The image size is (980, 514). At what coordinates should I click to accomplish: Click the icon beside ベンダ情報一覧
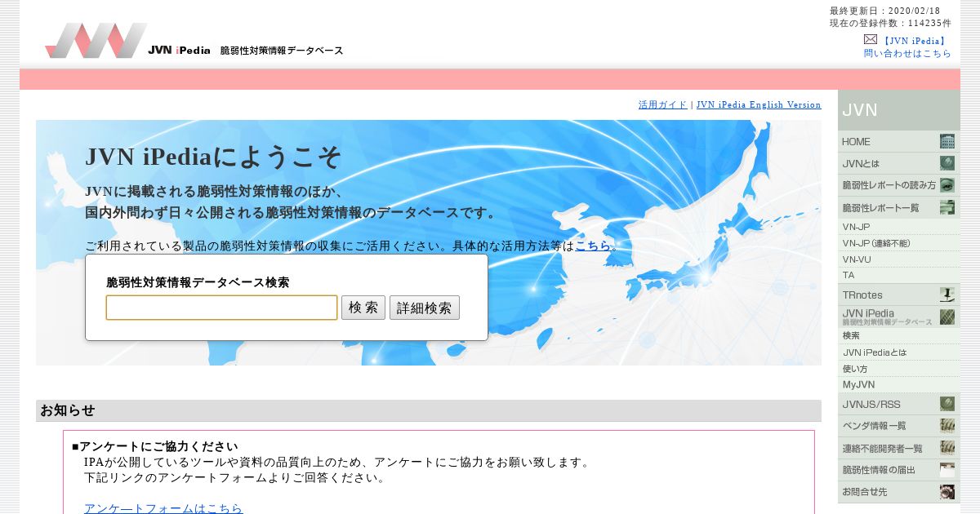point(947,425)
